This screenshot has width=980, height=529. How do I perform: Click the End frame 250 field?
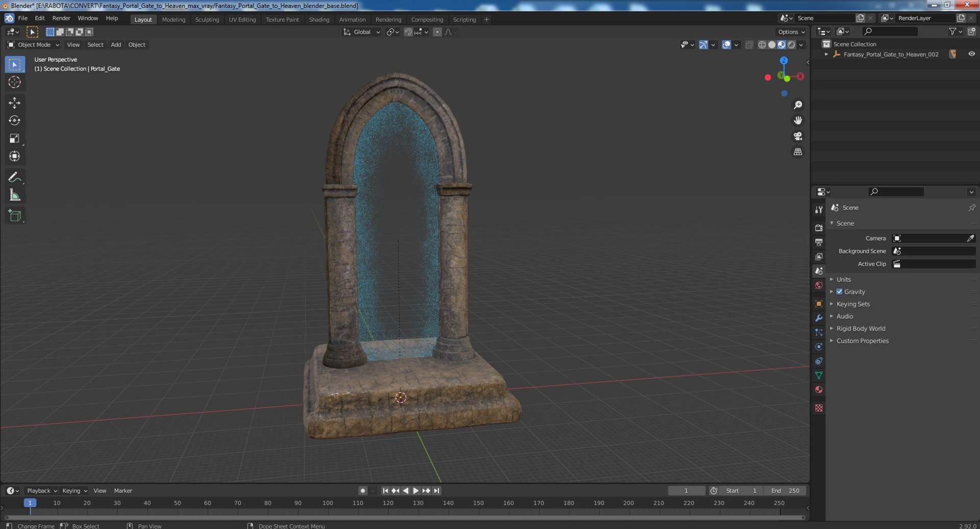point(786,491)
